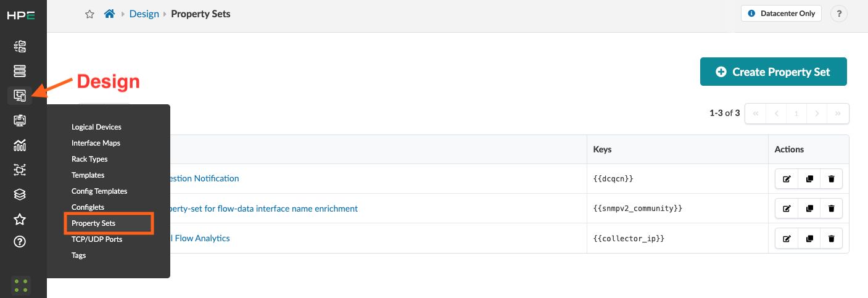Select Config Templates in the Design menu
868x298 pixels.
[x=99, y=191]
